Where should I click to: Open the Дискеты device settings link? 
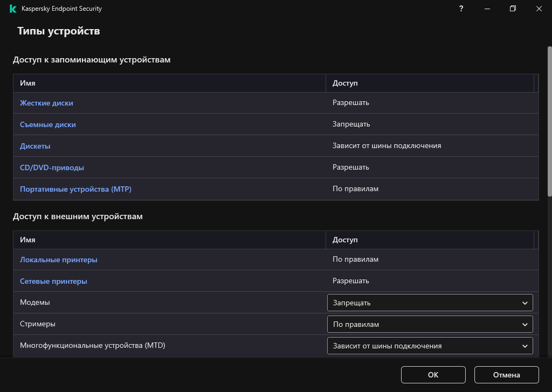tap(35, 146)
